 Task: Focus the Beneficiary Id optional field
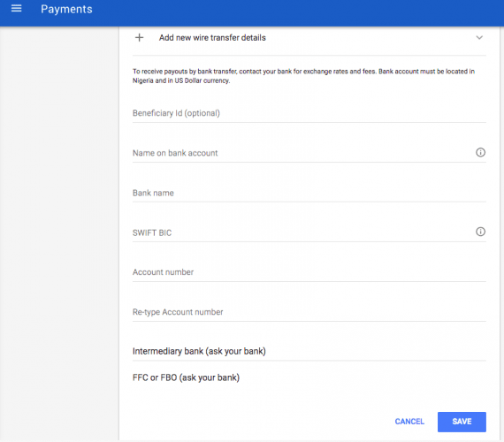tap(309, 113)
